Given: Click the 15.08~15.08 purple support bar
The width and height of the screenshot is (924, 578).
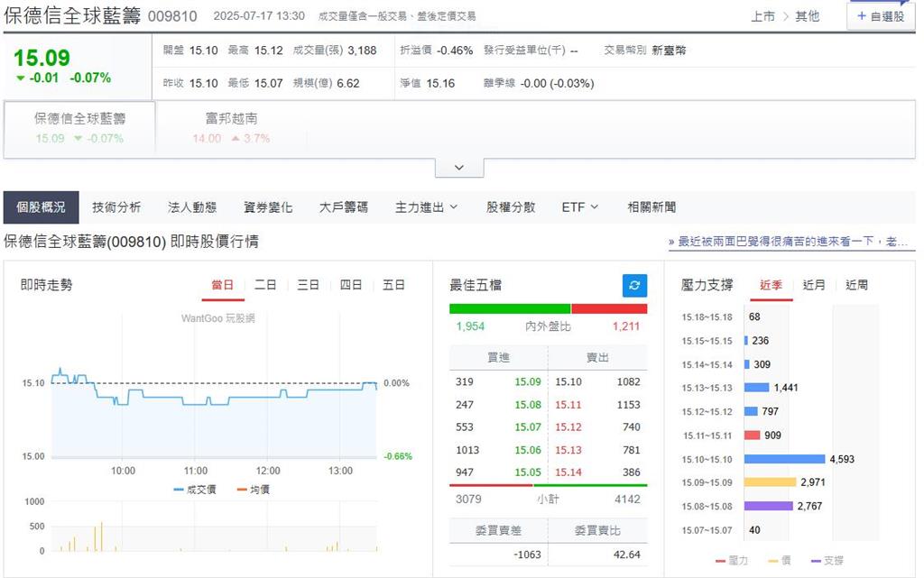Looking at the screenshot, I should tap(769, 506).
